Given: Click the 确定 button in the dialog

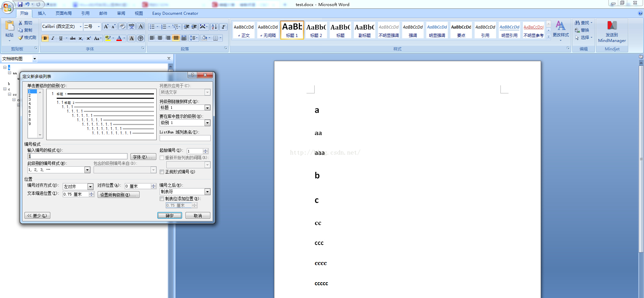Looking at the screenshot, I should pos(170,216).
